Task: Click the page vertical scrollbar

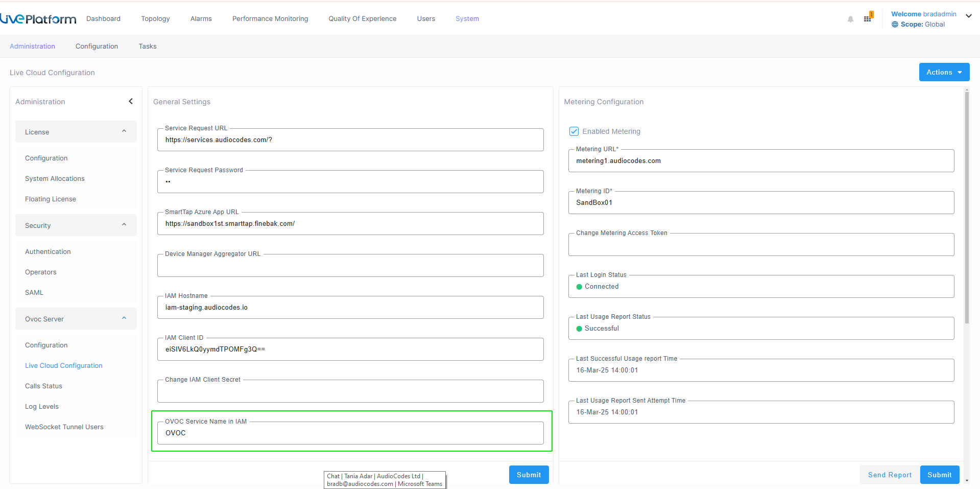Action: [x=967, y=207]
